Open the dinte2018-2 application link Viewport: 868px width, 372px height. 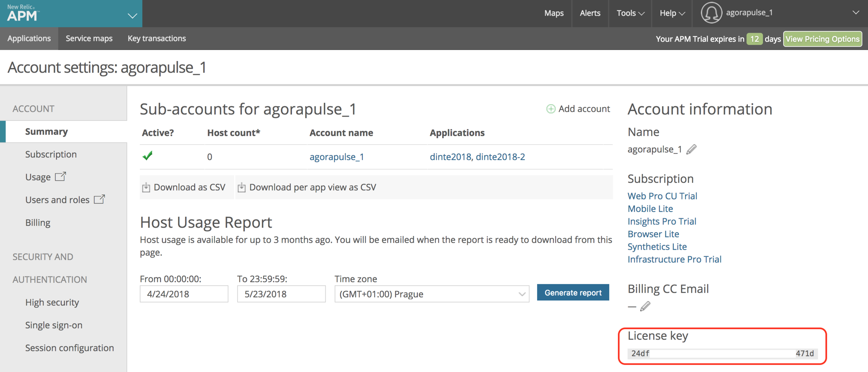coord(500,157)
